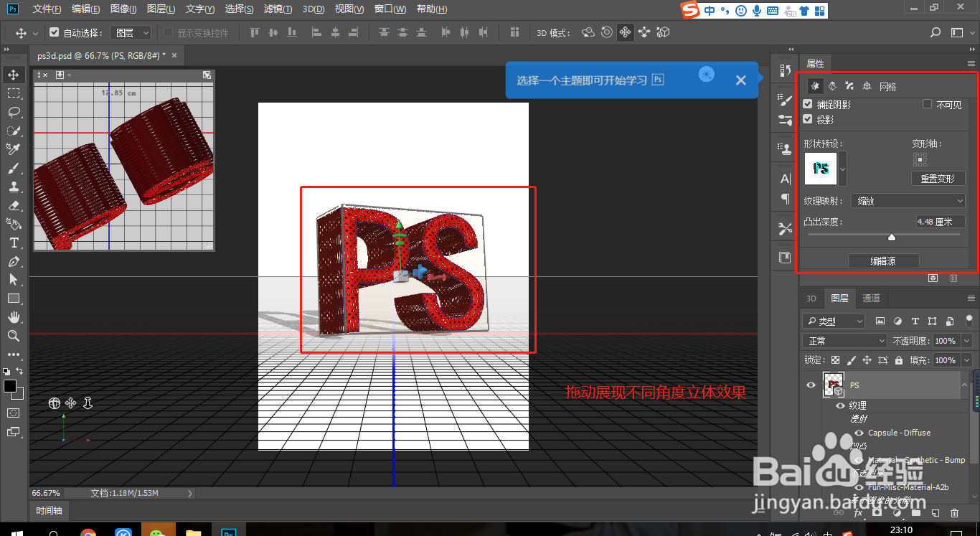Image resolution: width=980 pixels, height=536 pixels.
Task: Switch to the 通道 tab
Action: pyautogui.click(x=871, y=298)
